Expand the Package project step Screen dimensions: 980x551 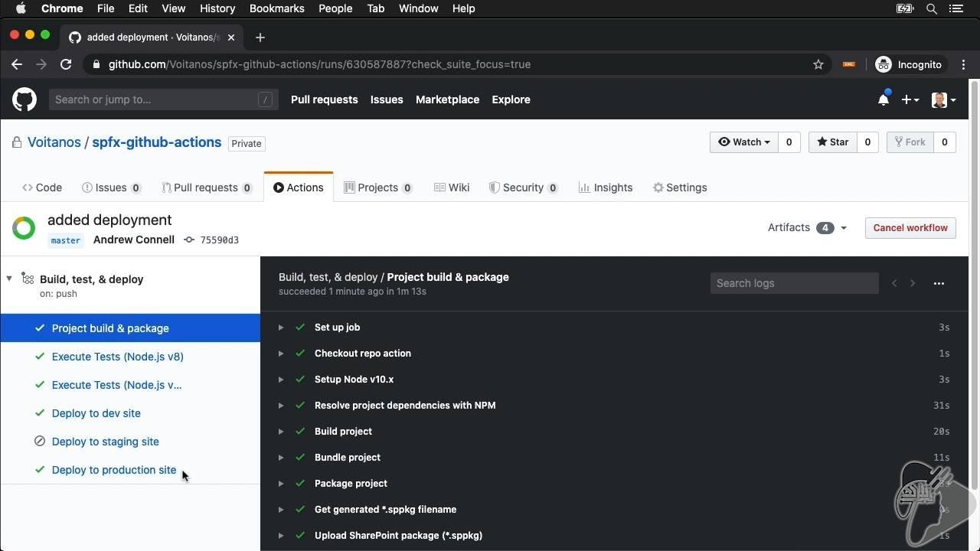click(615, 484)
